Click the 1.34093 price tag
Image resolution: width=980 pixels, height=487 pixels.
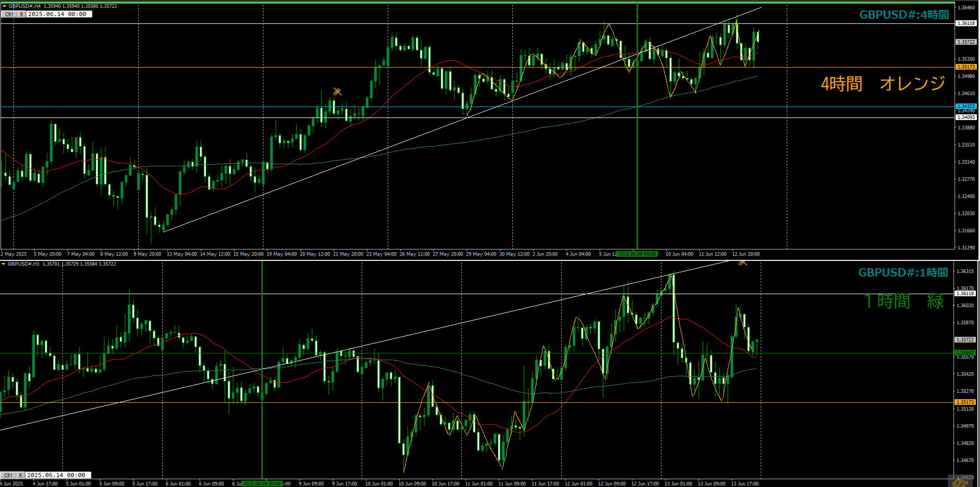[x=966, y=117]
